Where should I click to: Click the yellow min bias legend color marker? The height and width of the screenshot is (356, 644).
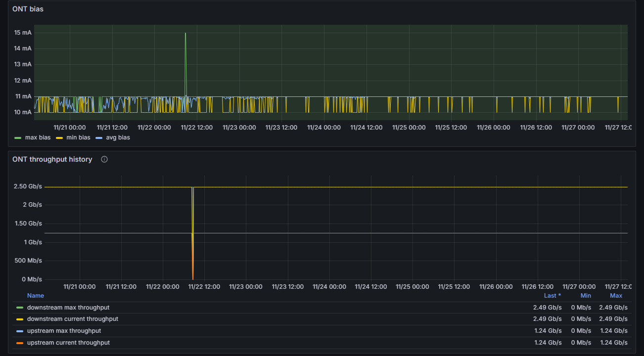(x=59, y=137)
